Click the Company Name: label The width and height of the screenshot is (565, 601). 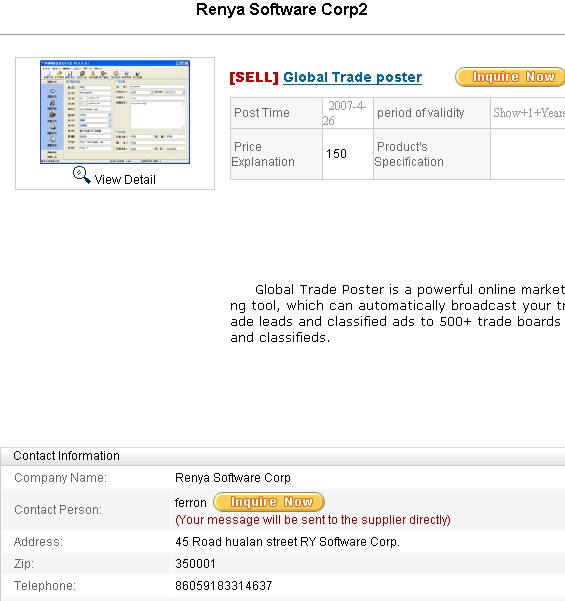tap(61, 478)
